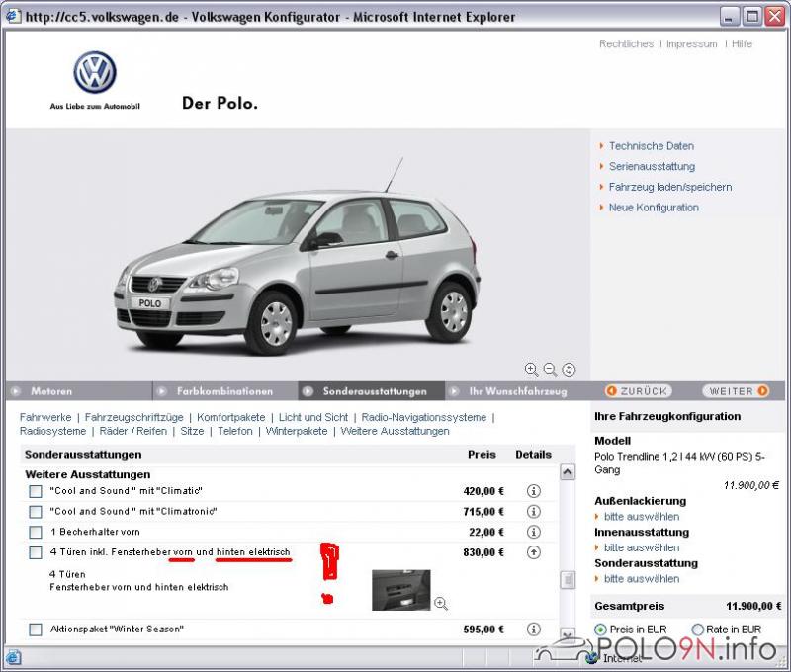This screenshot has height=672, width=791.
Task: Click the 830,00 € price
Action: 483,552
